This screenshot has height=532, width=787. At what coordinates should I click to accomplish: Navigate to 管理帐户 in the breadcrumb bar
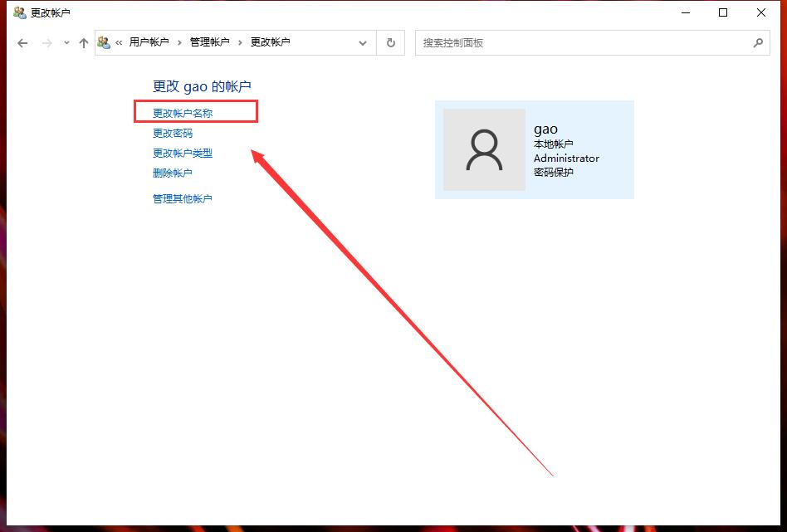click(x=208, y=42)
